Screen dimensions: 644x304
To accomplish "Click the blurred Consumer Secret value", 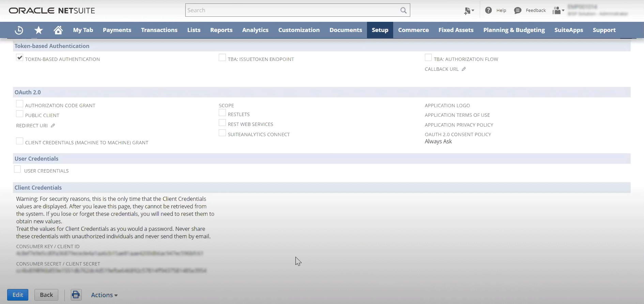I will [111, 271].
